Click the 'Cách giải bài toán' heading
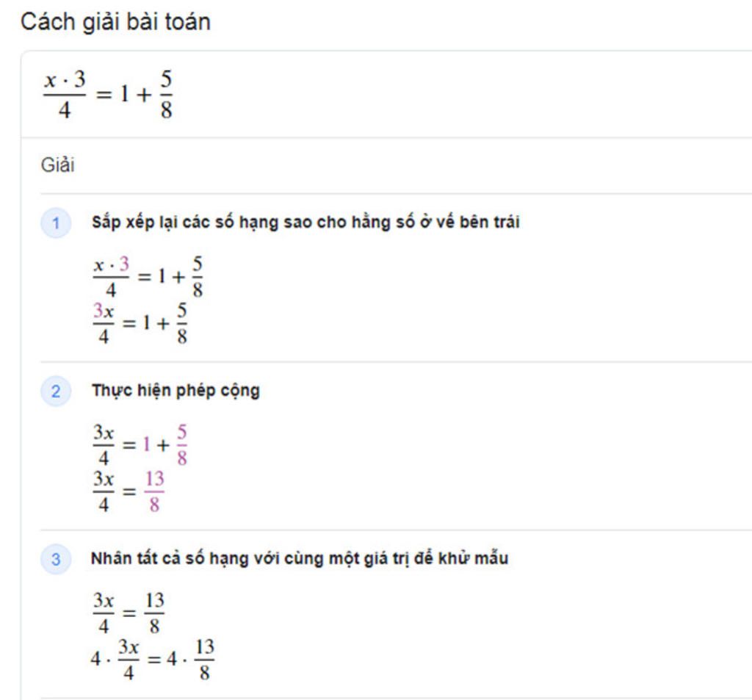Image resolution: width=752 pixels, height=700 pixels. tap(115, 22)
